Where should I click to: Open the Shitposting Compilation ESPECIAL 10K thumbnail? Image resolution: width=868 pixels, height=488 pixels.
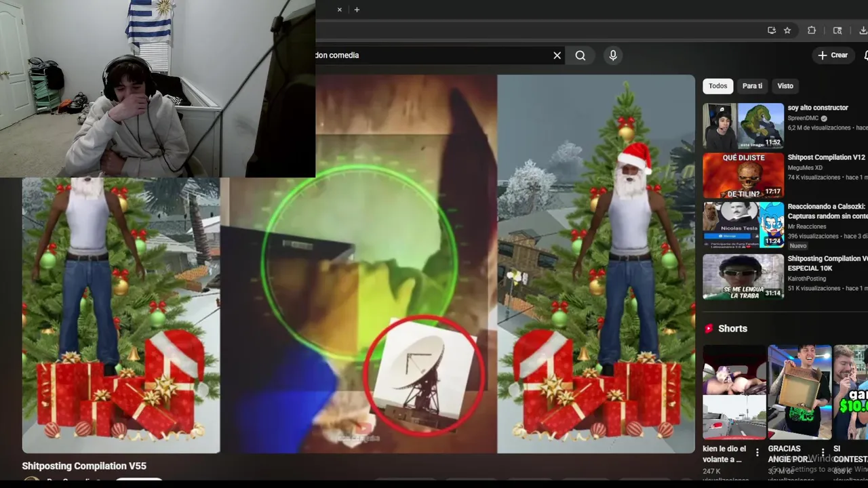(743, 277)
